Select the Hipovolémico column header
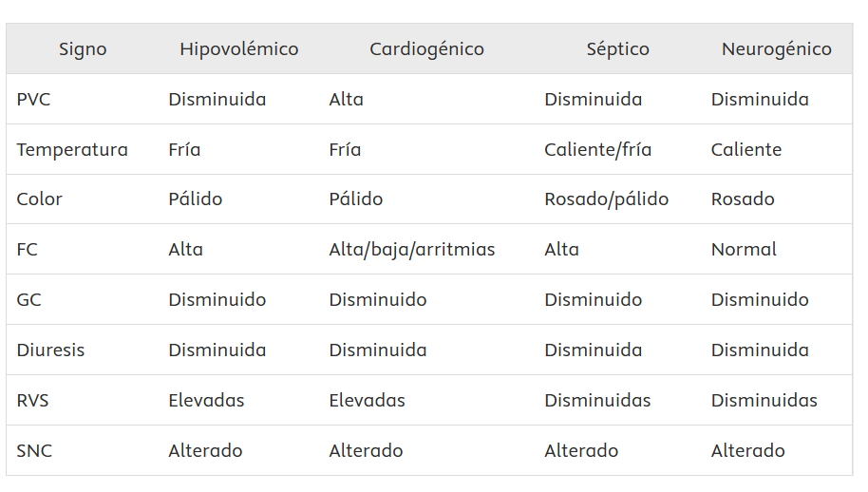 pos(239,49)
